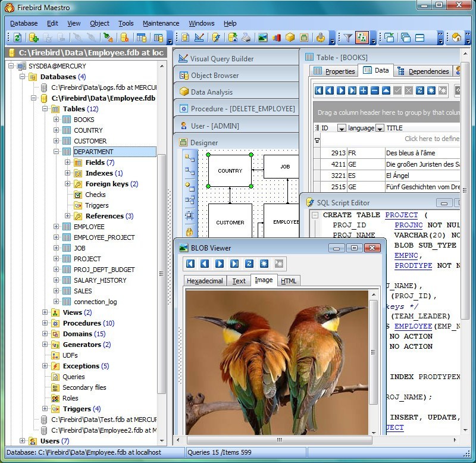Click the delete record minus icon in the data grid
Viewport: 476px width, 463px height.
(x=374, y=90)
